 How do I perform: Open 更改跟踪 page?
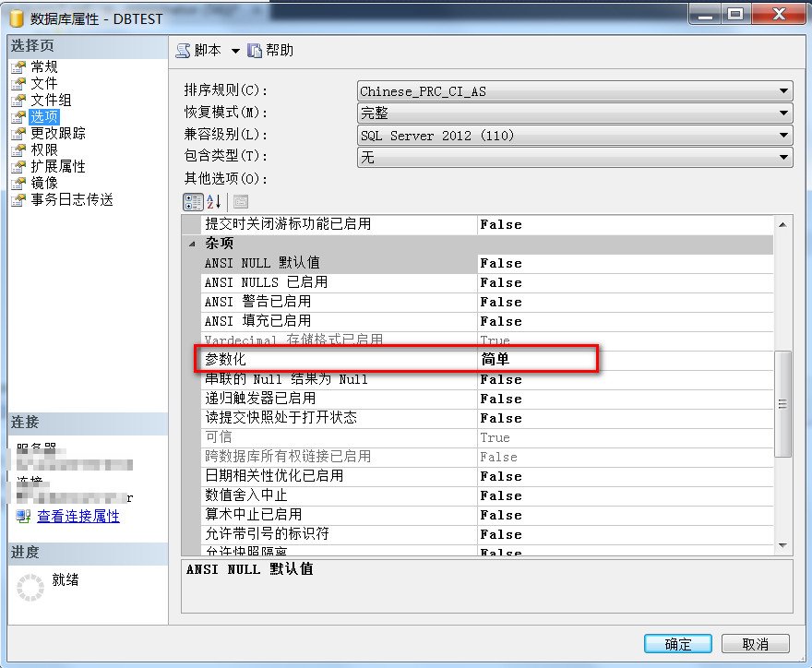(58, 133)
